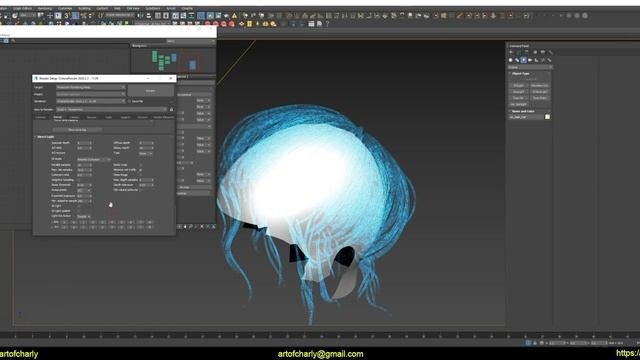This screenshot has width=640, height=360.
Task: Open light category dropdown in Command Panel
Action: 530,67
